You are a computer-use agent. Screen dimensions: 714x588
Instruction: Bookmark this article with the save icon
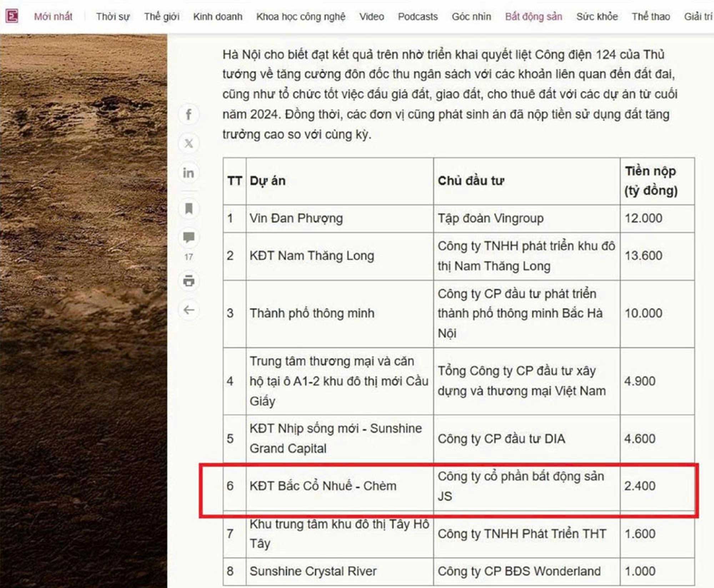point(188,209)
